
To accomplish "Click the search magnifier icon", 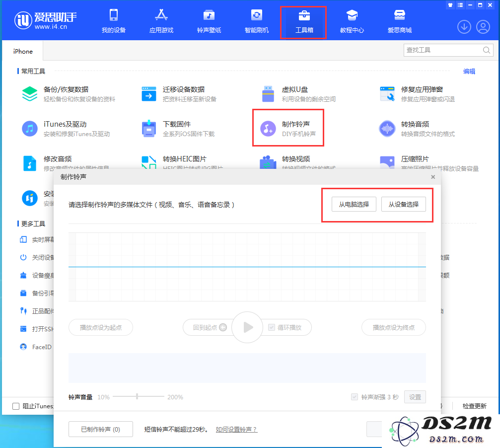I will [x=486, y=50].
